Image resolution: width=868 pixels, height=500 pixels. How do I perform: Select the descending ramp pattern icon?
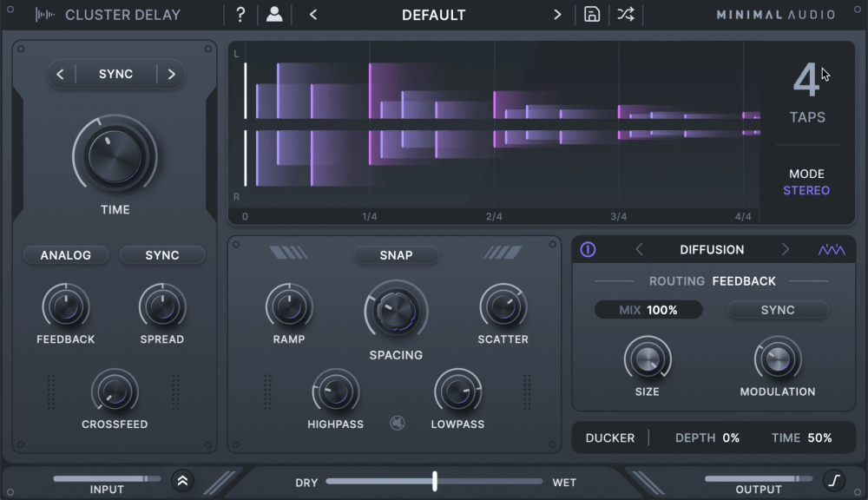[288, 253]
